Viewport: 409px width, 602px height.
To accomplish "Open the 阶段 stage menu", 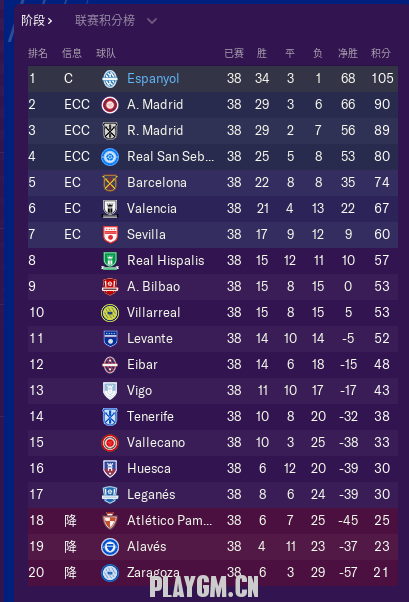I will [x=36, y=20].
